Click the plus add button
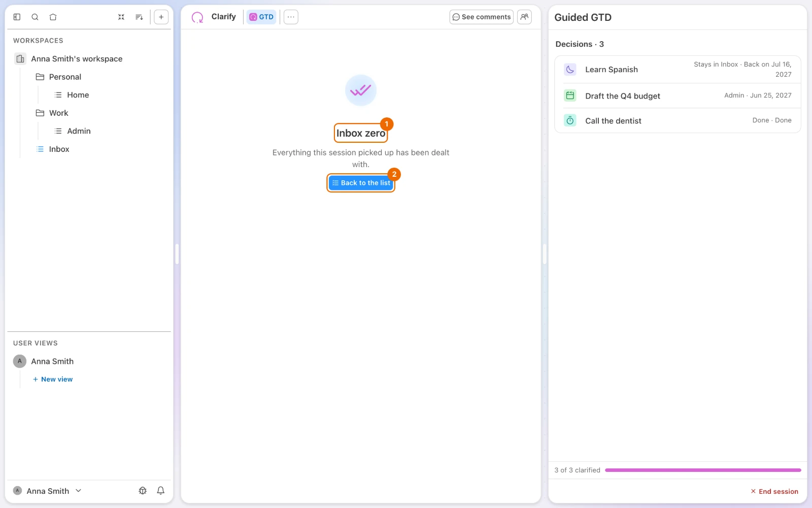Image resolution: width=812 pixels, height=508 pixels. point(161,17)
